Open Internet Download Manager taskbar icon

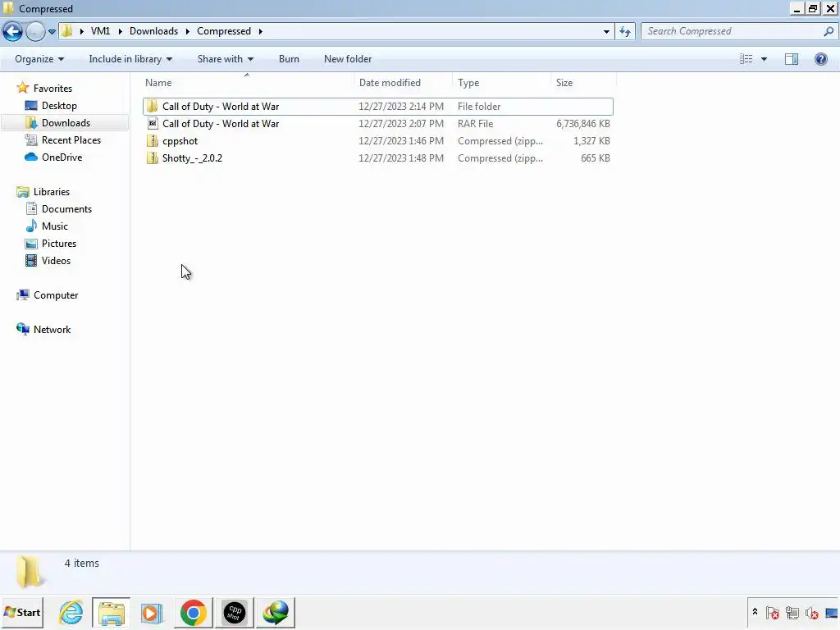[276, 612]
